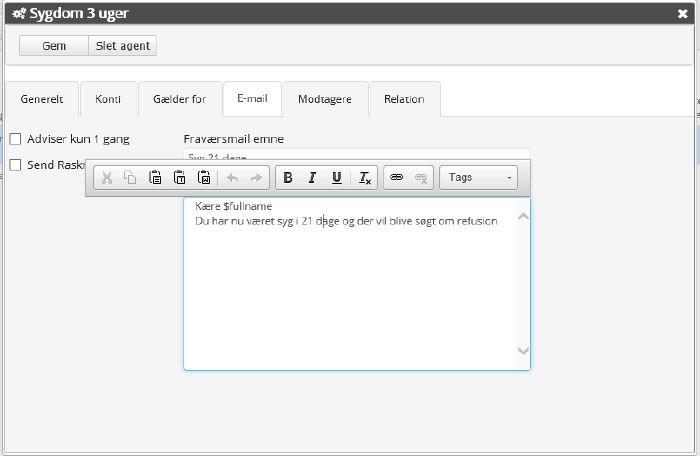Toggle Bold formatting

[288, 178]
